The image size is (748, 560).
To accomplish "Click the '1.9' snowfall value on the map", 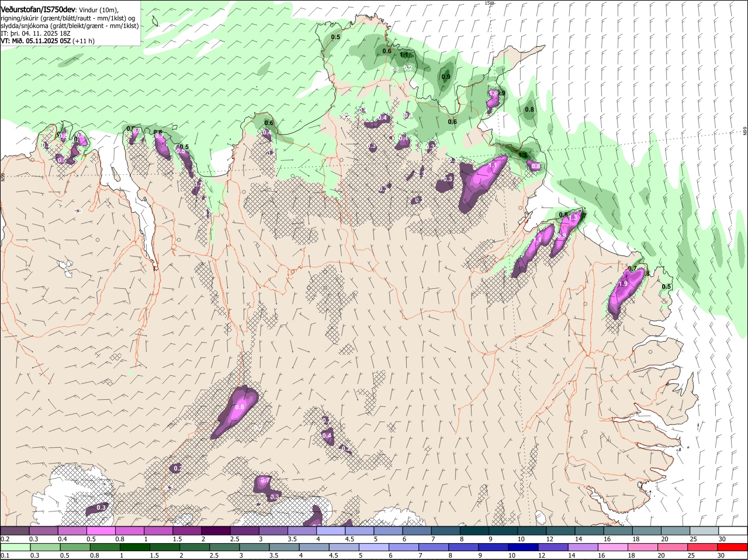I will coord(623,284).
